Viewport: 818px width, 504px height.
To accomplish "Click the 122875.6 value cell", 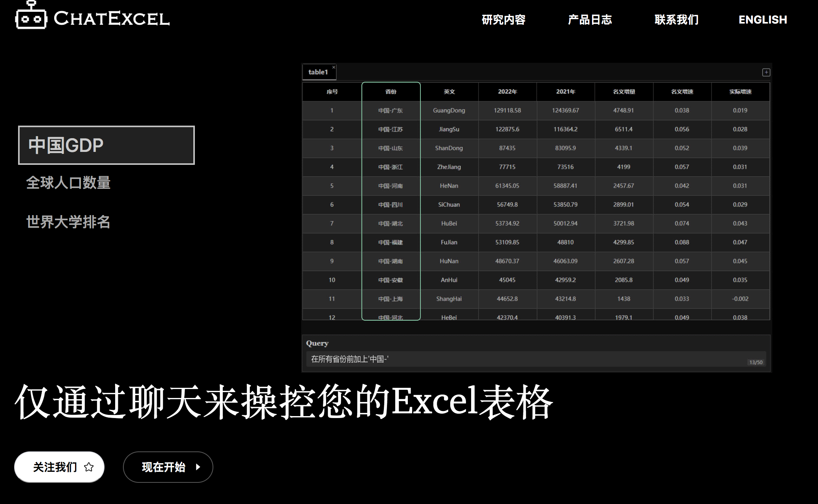I will 508,130.
